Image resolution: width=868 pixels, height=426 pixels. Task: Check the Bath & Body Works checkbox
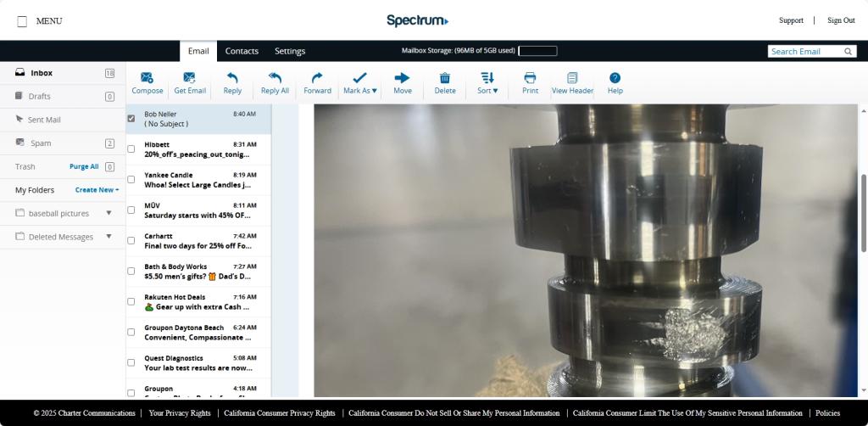click(131, 271)
